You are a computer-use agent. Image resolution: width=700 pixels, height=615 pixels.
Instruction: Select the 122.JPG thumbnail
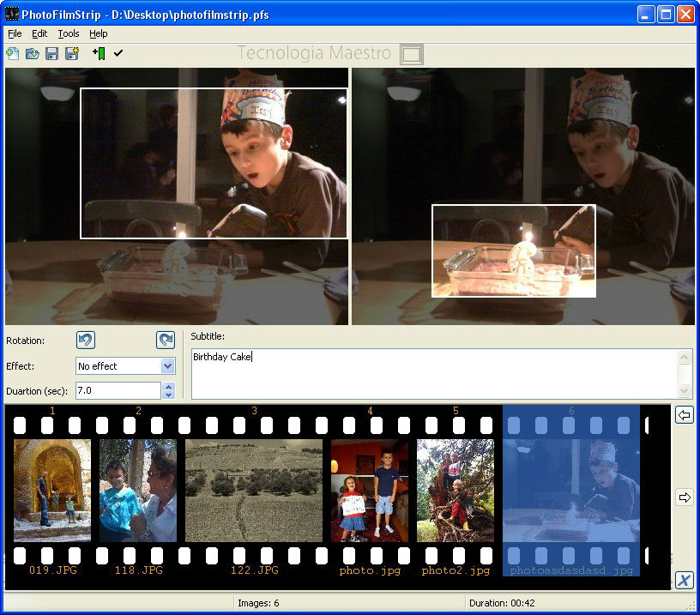coord(254,490)
